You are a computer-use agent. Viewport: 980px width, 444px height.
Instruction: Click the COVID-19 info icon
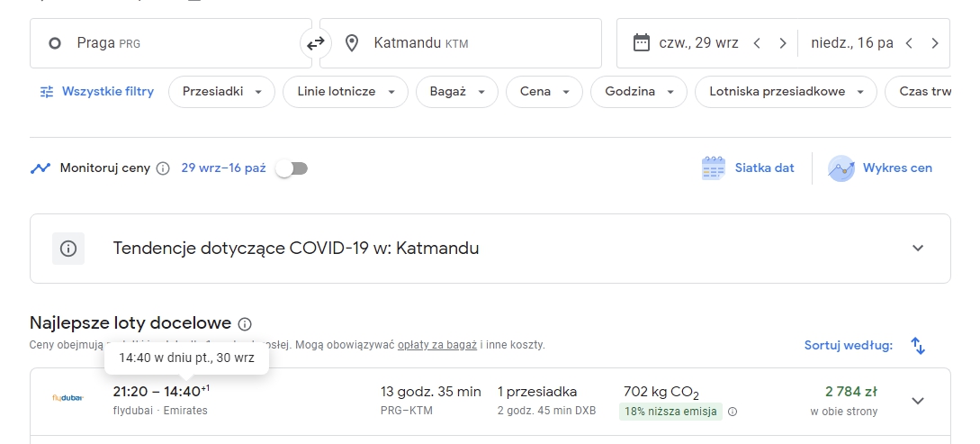point(68,249)
